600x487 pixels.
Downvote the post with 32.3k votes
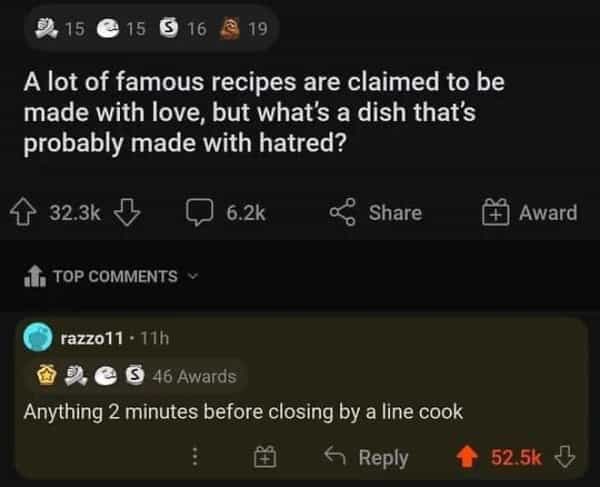[x=126, y=212]
